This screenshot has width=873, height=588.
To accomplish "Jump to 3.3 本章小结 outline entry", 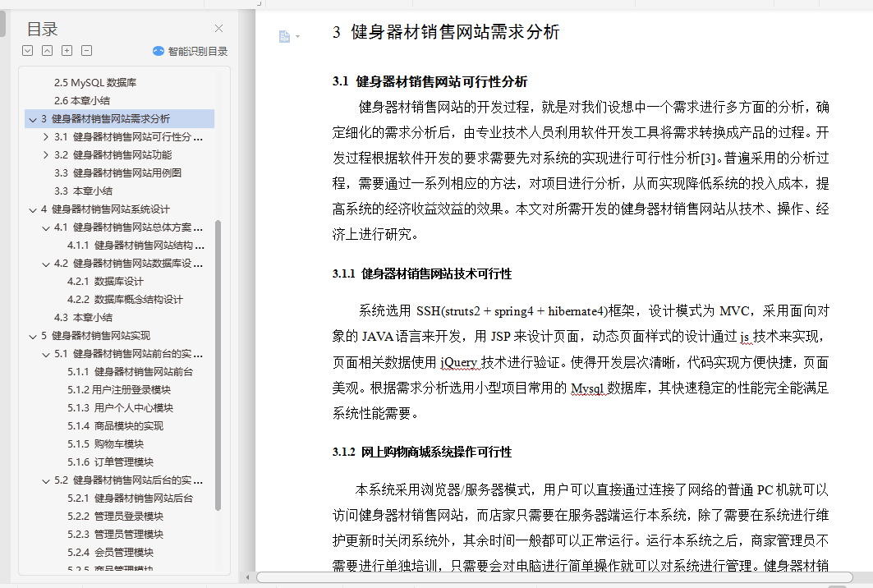I will (84, 191).
